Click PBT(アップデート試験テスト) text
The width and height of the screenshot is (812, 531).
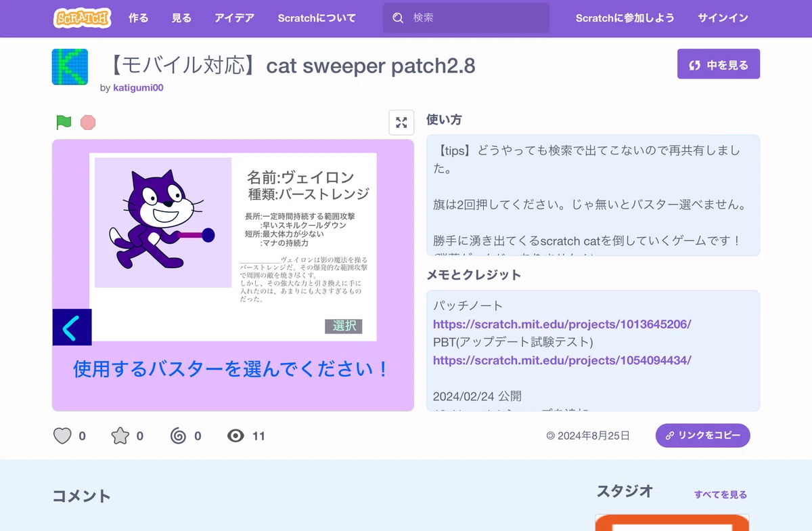coord(513,342)
